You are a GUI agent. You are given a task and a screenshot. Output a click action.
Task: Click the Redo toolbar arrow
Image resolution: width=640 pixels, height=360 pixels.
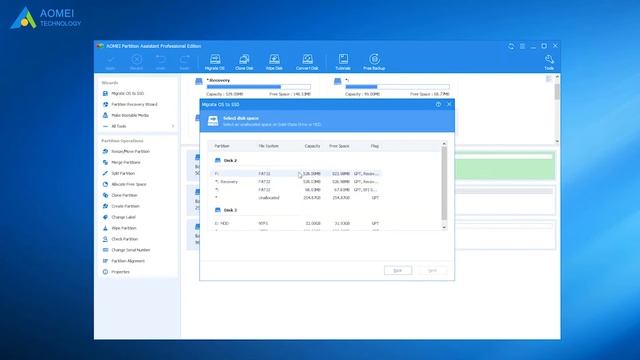click(184, 62)
